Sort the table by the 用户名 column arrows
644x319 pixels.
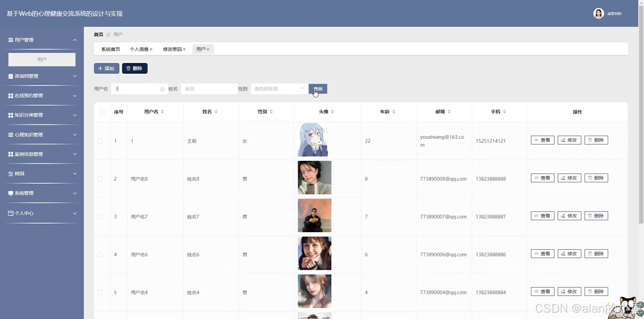pyautogui.click(x=162, y=112)
